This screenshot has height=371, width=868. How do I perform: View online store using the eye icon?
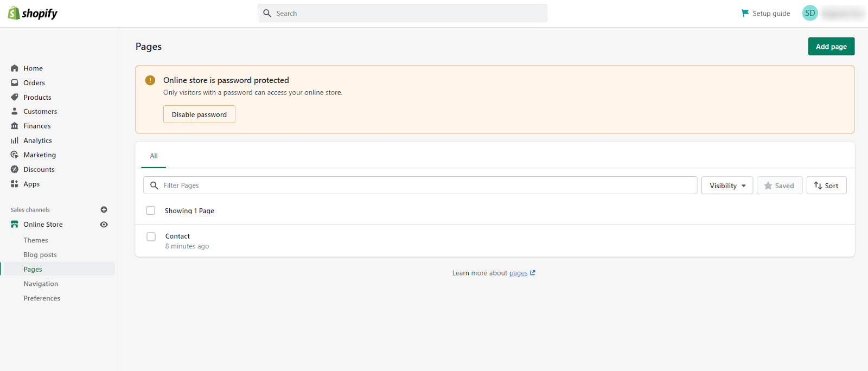[x=104, y=225]
